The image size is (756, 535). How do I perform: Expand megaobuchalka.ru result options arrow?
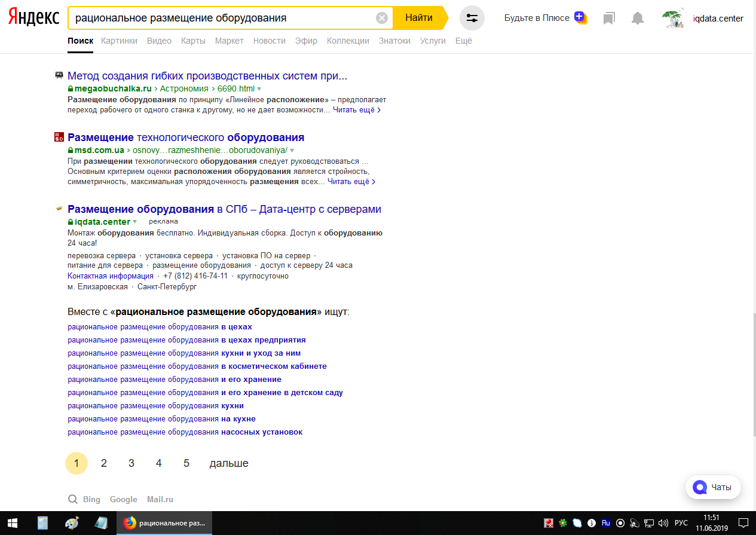pyautogui.click(x=259, y=89)
